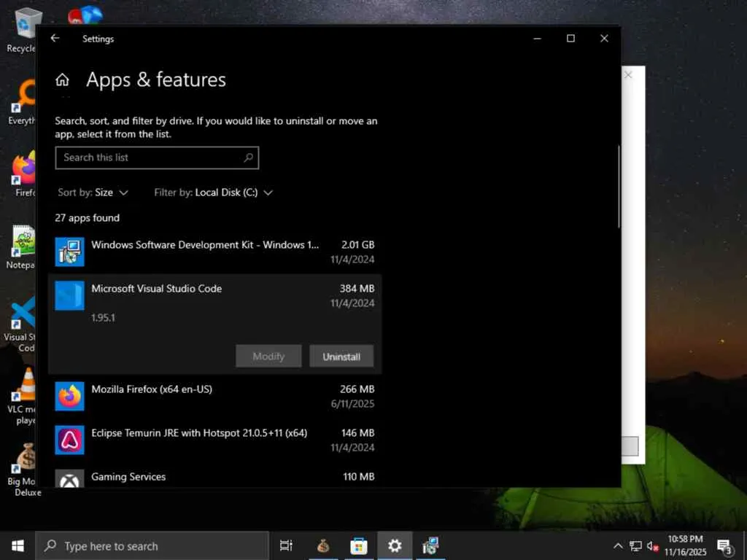Click the 27 apps found text
Image resolution: width=747 pixels, height=560 pixels.
click(x=88, y=217)
